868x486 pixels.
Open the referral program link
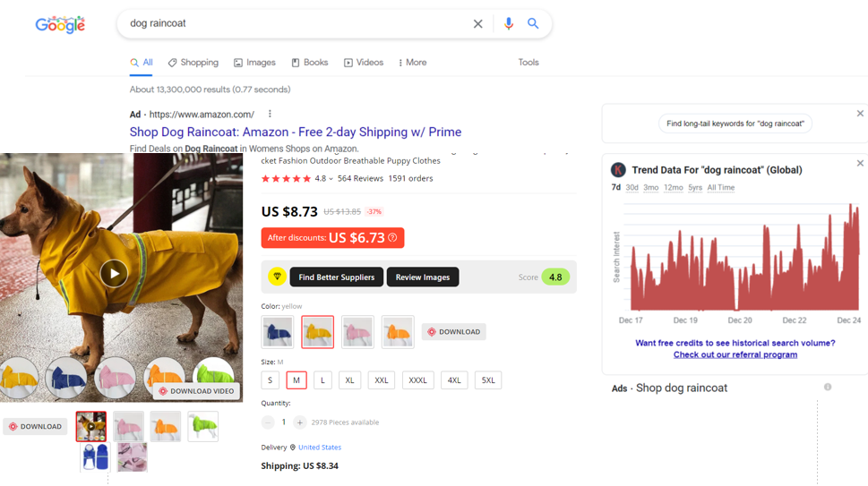pos(735,354)
